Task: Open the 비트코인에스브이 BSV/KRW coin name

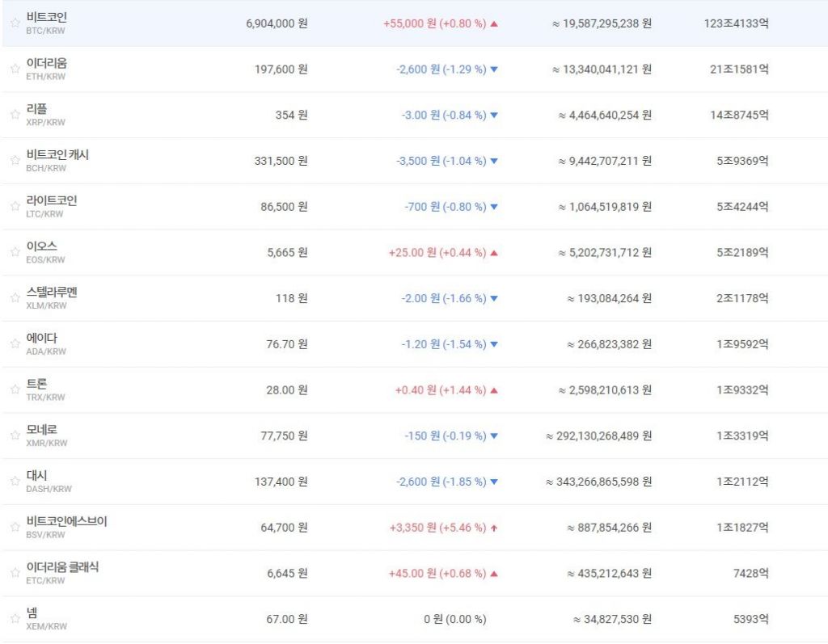Action: point(66,521)
